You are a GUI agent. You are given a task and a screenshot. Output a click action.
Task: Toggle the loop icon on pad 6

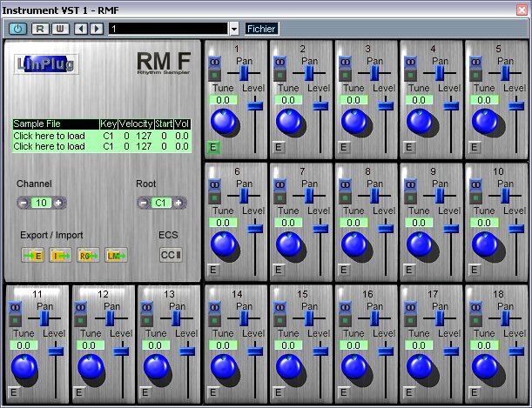click(x=214, y=185)
